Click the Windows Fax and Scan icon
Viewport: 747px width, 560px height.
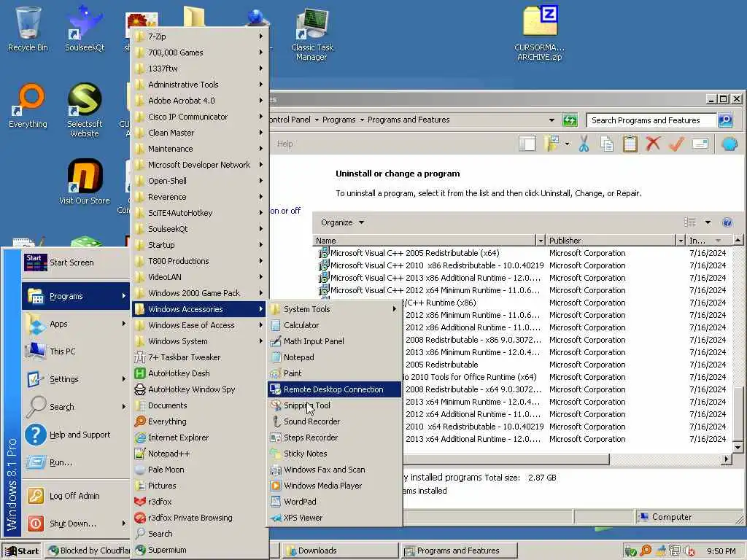(x=275, y=470)
